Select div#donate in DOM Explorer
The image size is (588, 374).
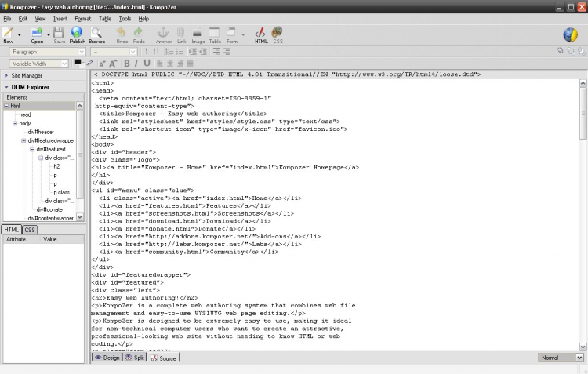[45, 209]
